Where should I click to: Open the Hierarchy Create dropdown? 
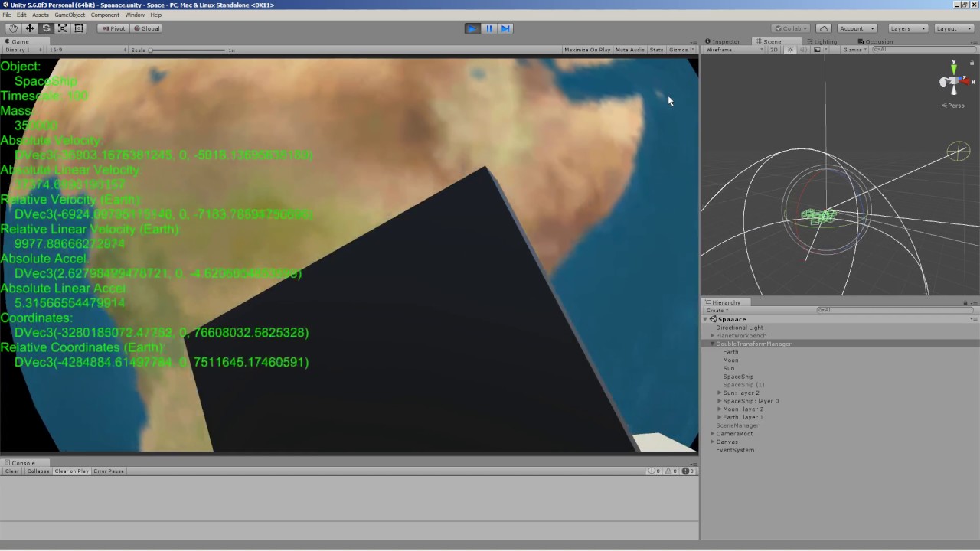click(716, 310)
